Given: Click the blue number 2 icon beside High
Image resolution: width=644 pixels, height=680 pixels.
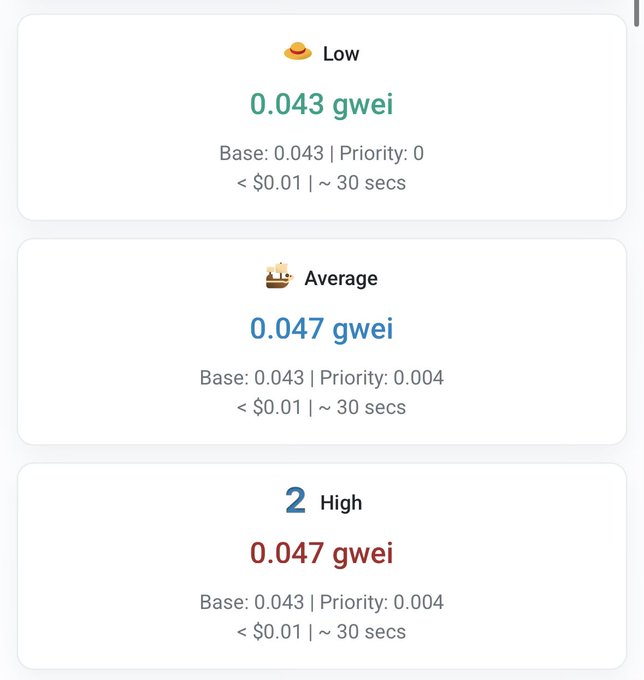Looking at the screenshot, I should click(295, 501).
